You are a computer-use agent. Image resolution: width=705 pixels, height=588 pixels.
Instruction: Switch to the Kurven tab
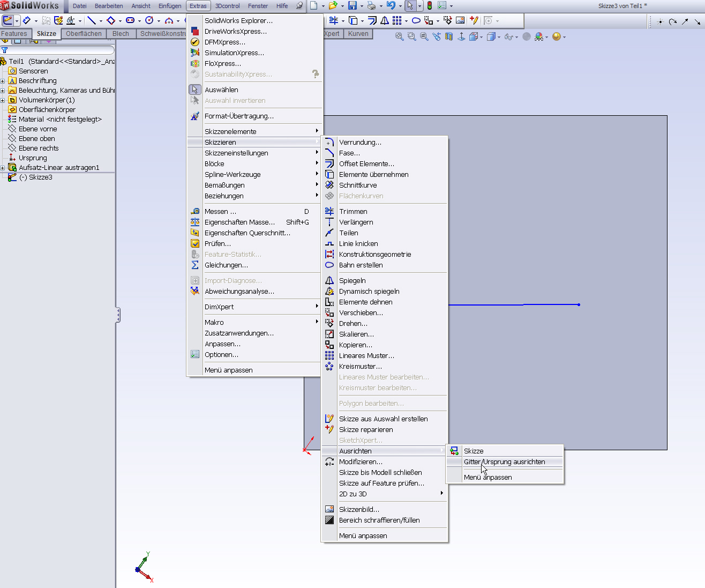tap(358, 33)
